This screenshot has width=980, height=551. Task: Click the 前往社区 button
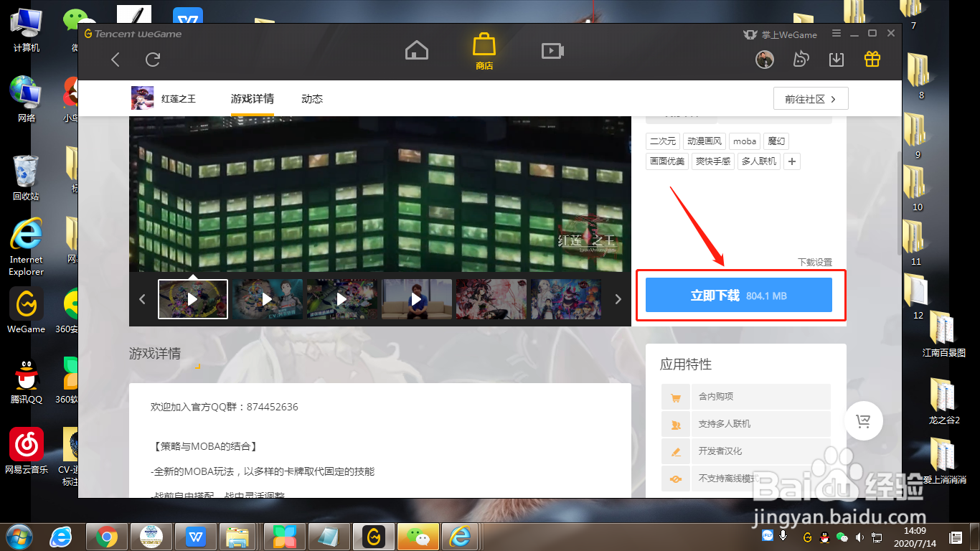coord(811,99)
